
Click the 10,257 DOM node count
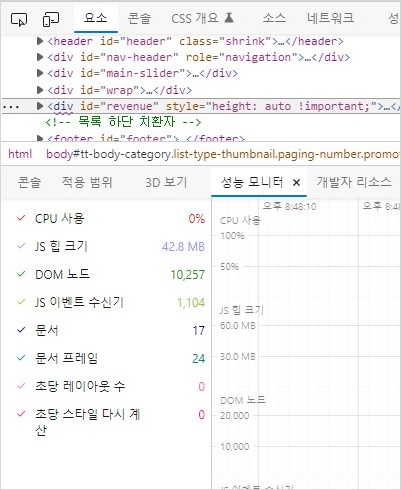(188, 275)
